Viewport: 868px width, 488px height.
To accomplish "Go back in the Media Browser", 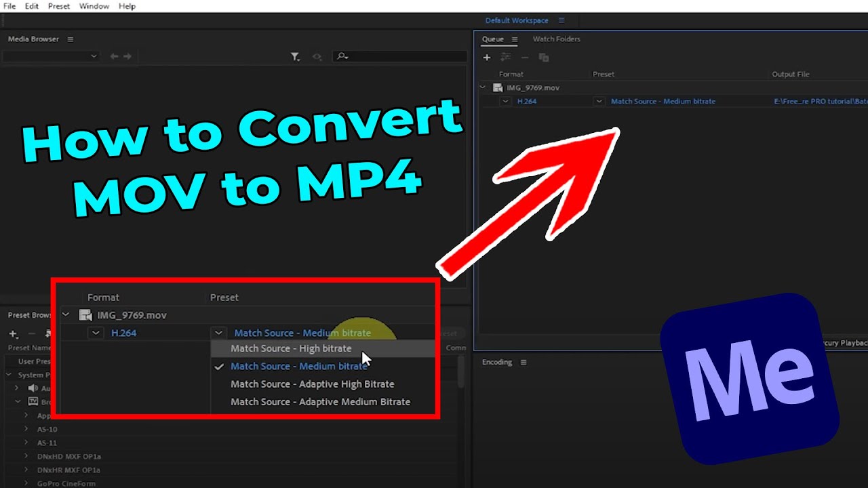I will (x=114, y=57).
